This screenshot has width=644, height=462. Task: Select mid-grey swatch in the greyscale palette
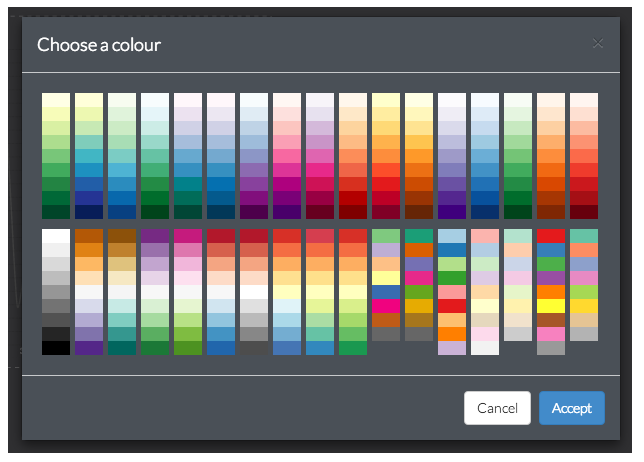pyautogui.click(x=56, y=292)
